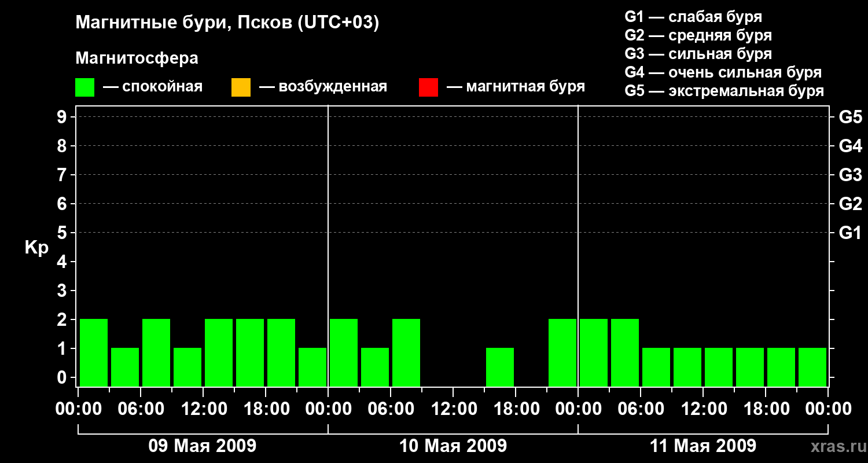Click the leftmost '00:00' time axis label

point(78,409)
